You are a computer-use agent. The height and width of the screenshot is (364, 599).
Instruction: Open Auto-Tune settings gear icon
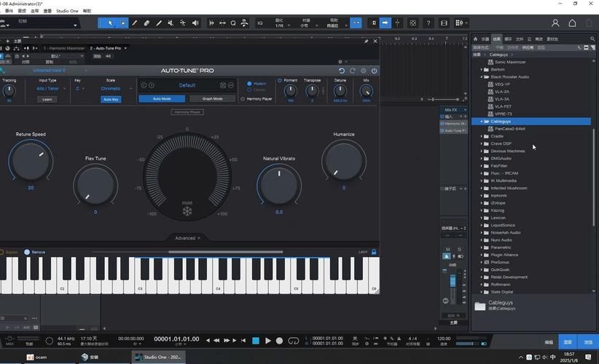click(x=364, y=71)
